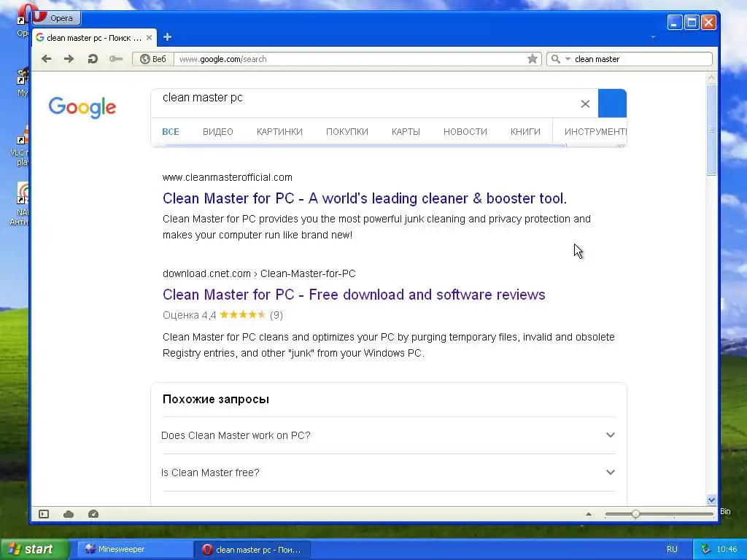Open the tab list dropdown arrow

point(653,37)
